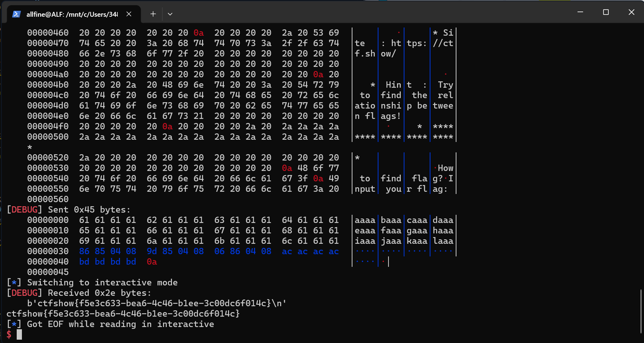Click blue bytes 'bd bd bd bd'
The width and height of the screenshot is (644, 343).
tap(108, 262)
